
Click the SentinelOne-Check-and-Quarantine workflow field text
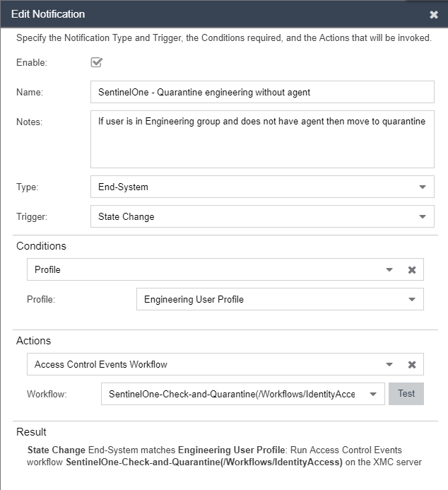tap(232, 394)
